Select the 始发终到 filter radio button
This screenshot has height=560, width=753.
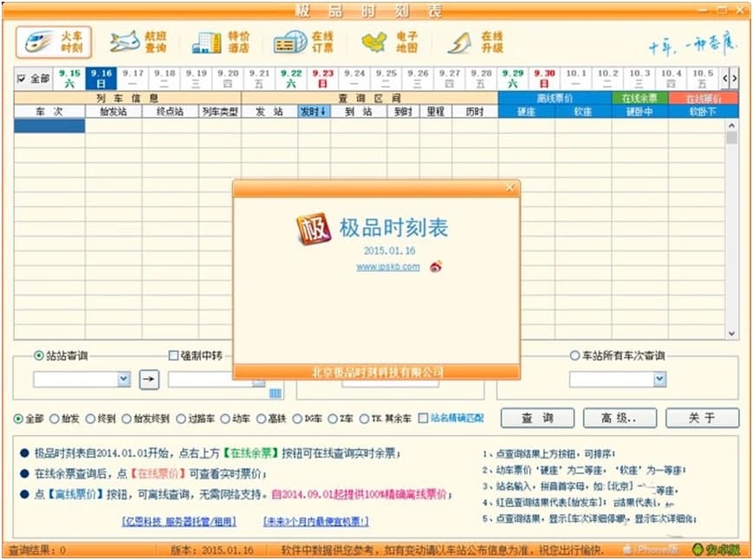point(127,419)
